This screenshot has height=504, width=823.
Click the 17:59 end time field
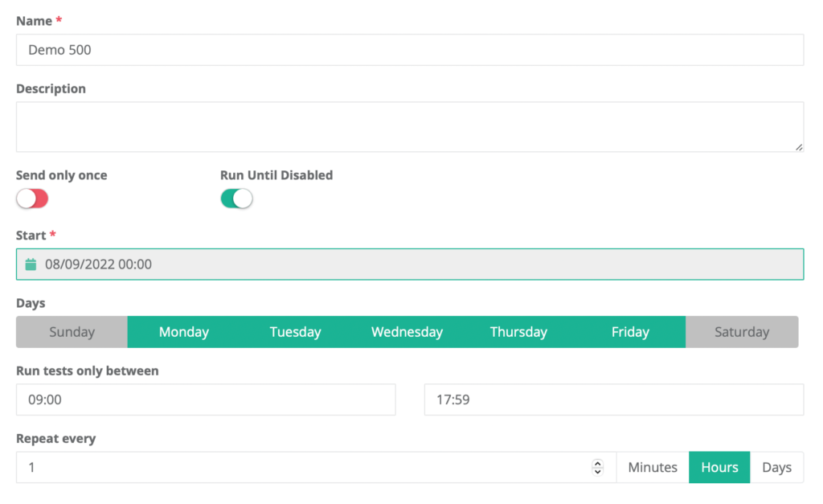[x=613, y=400]
